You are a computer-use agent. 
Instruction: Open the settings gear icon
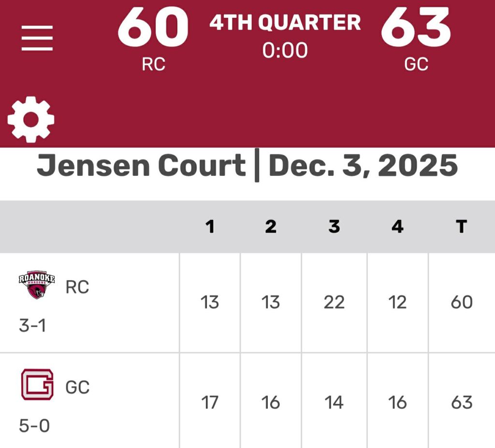point(31,119)
